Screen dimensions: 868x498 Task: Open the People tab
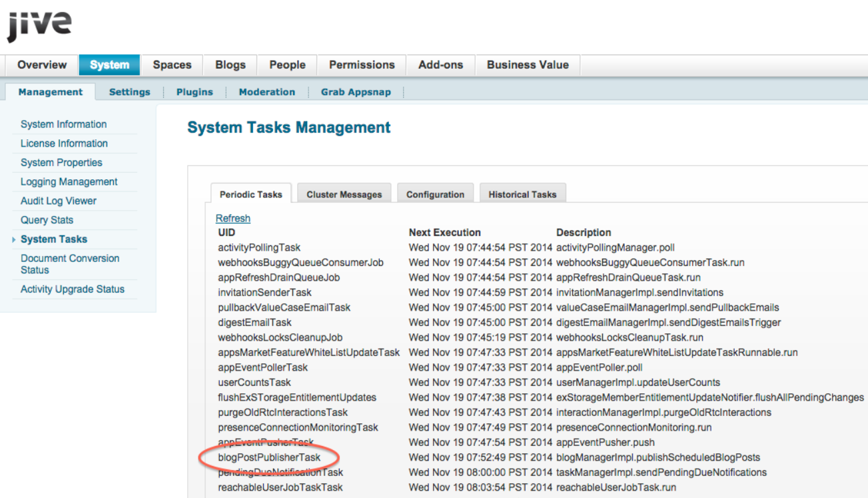[x=287, y=65]
